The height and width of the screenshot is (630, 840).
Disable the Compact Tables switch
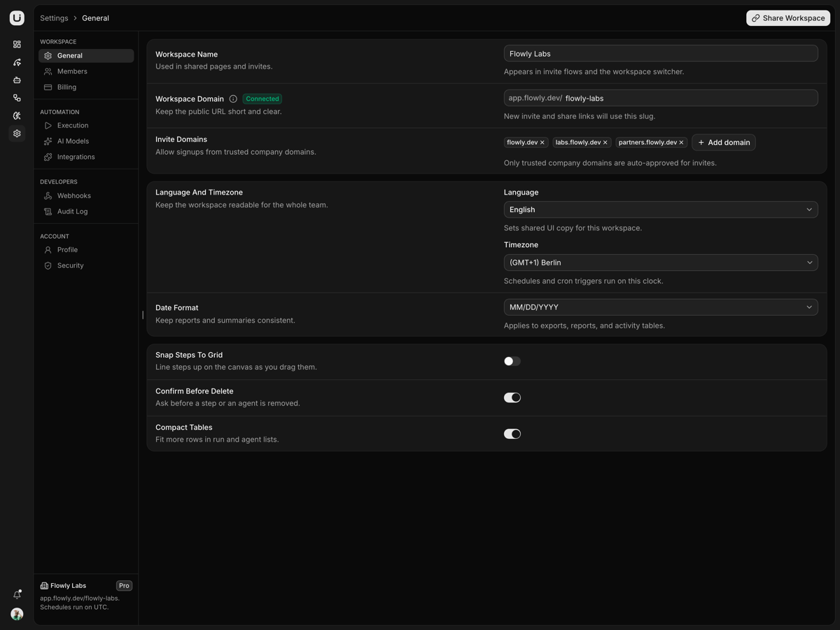pyautogui.click(x=512, y=434)
